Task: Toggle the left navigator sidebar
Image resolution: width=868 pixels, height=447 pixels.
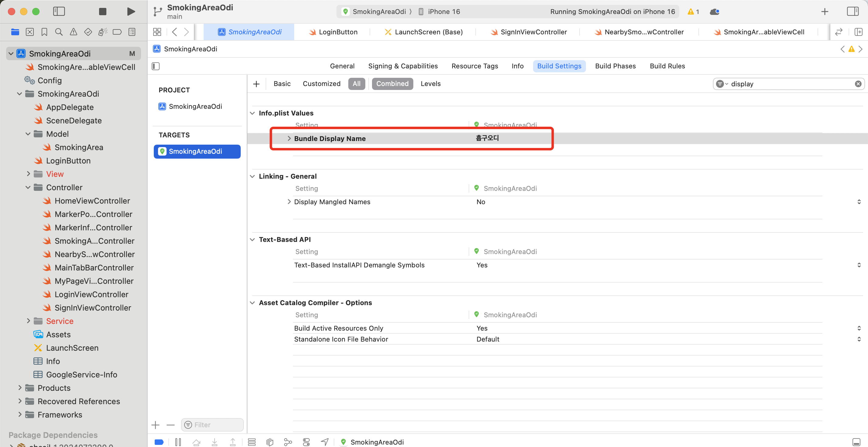Action: pos(59,12)
